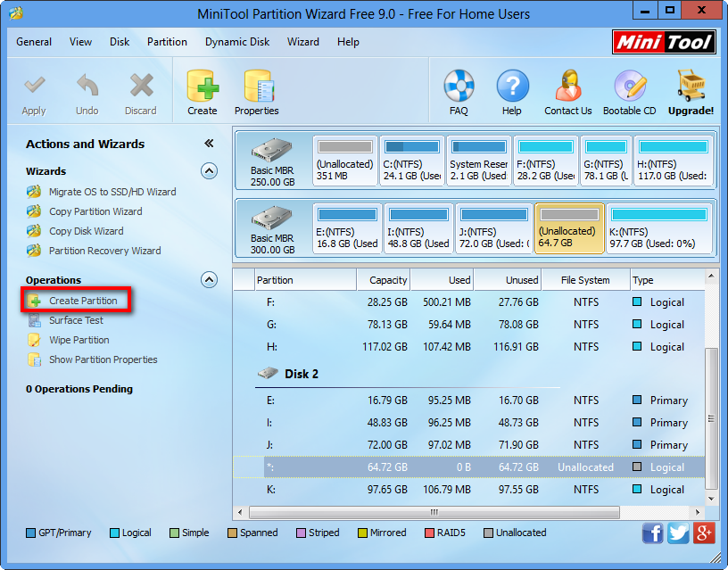Viewport: 728px width, 570px height.
Task: Open the Bootable CD tool
Action: 629,92
